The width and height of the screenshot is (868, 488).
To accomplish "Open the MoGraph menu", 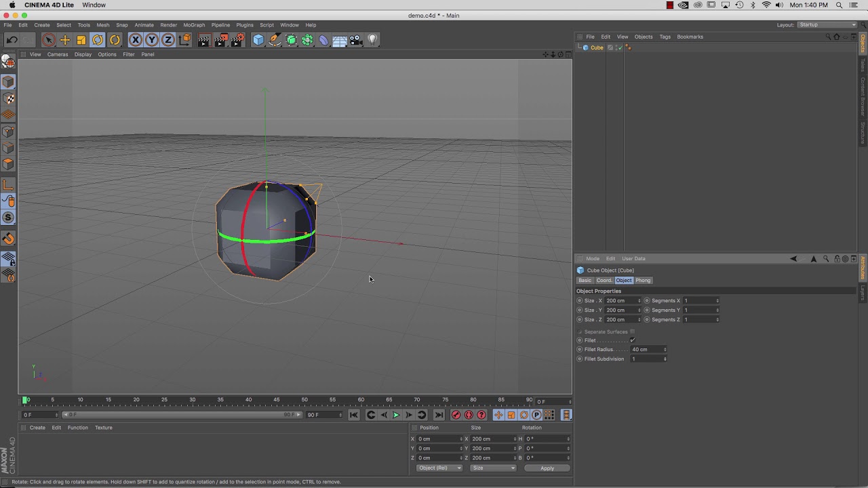I will [194, 25].
